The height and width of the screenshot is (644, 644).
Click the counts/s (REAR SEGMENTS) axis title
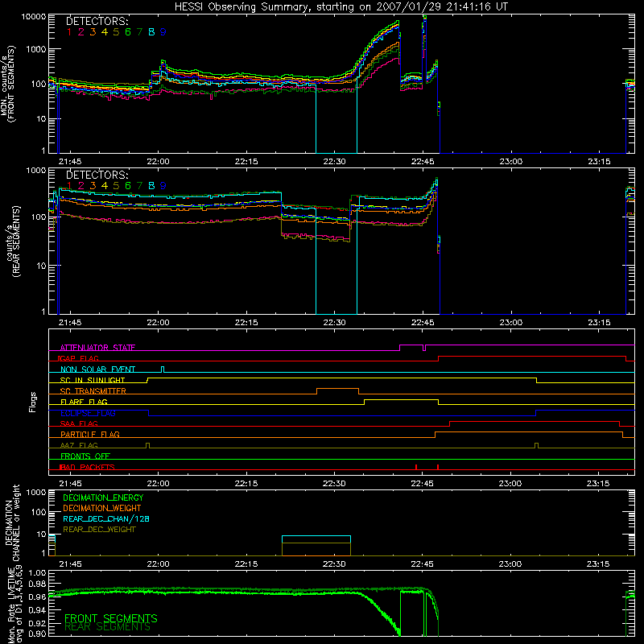[x=13, y=242]
